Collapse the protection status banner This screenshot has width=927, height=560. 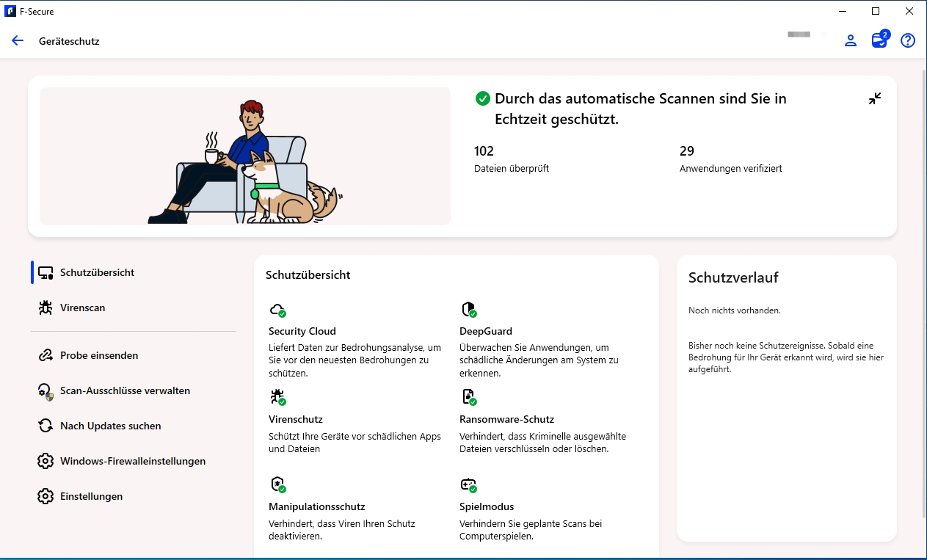point(875,98)
